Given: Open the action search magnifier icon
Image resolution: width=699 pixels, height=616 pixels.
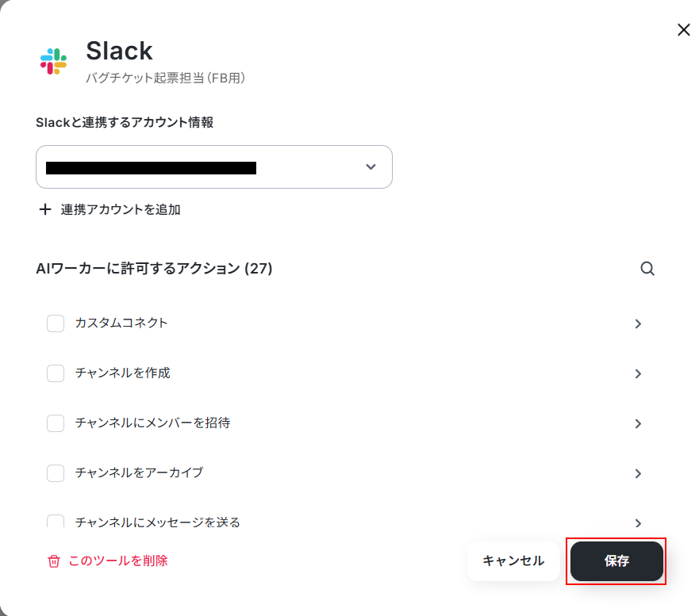Looking at the screenshot, I should tap(647, 269).
